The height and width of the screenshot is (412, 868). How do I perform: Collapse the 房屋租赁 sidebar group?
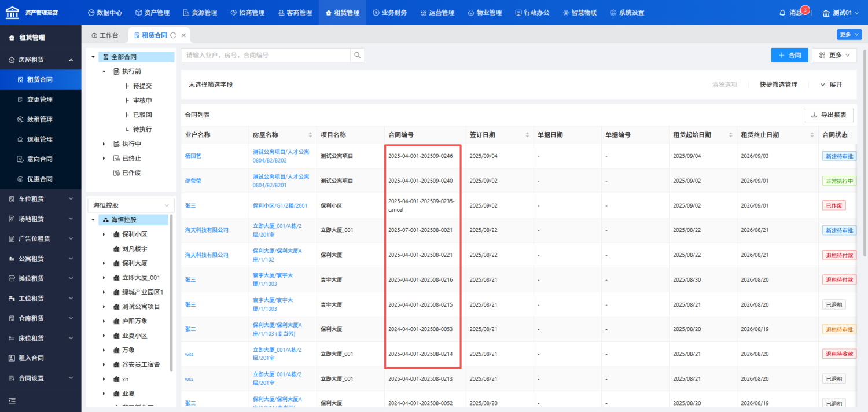point(41,60)
